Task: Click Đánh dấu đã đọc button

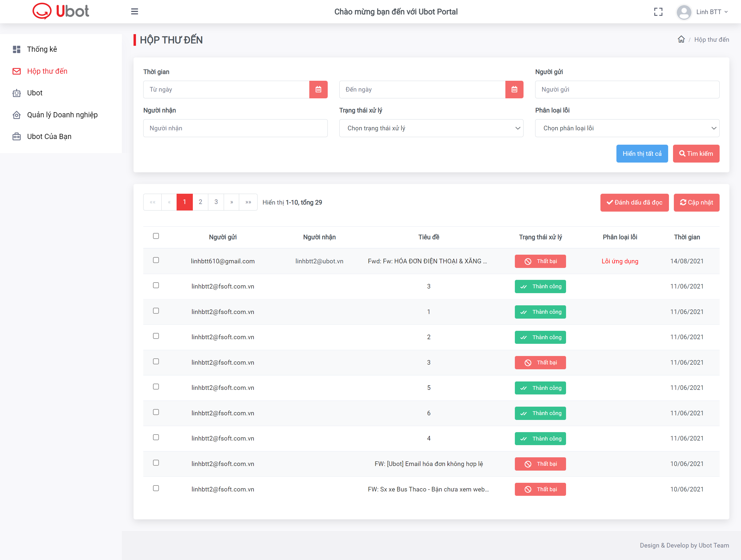Action: pos(635,202)
